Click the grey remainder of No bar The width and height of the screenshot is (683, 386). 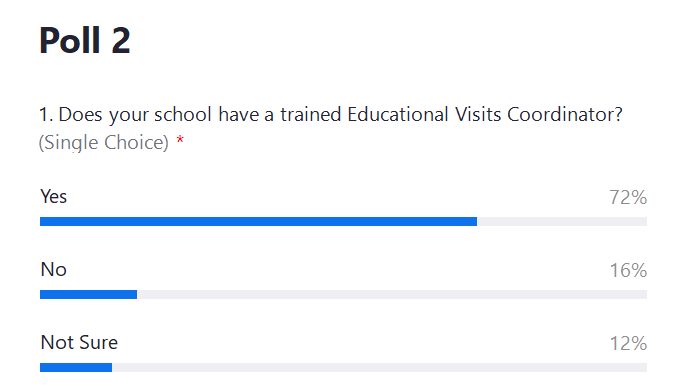point(392,295)
